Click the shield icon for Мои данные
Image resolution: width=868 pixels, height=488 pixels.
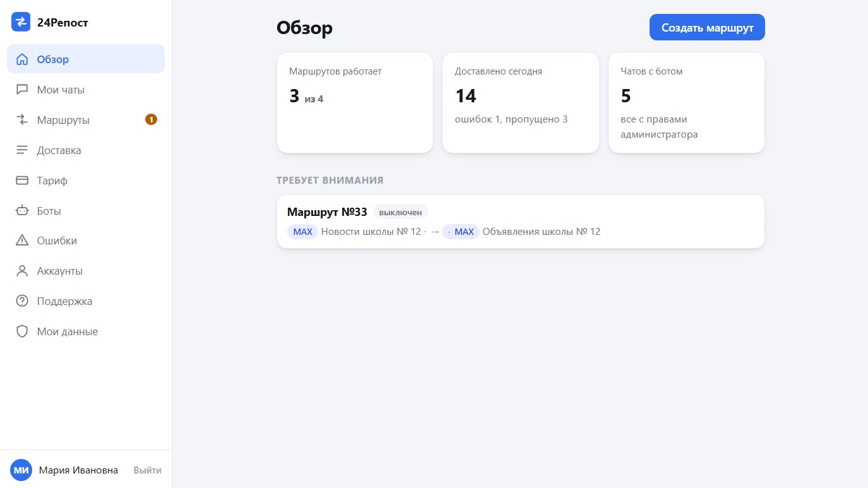coord(22,331)
